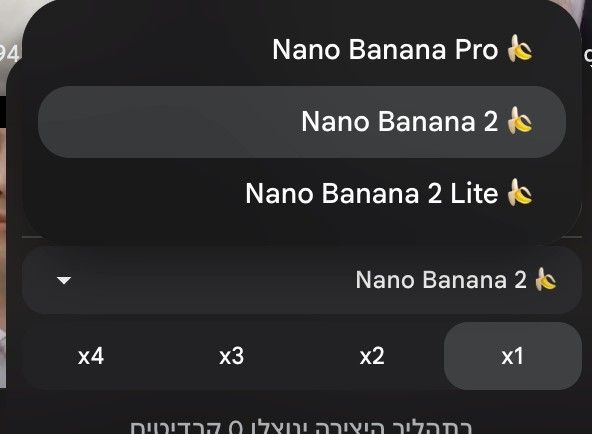Select the x2 output count option

(x=372, y=356)
